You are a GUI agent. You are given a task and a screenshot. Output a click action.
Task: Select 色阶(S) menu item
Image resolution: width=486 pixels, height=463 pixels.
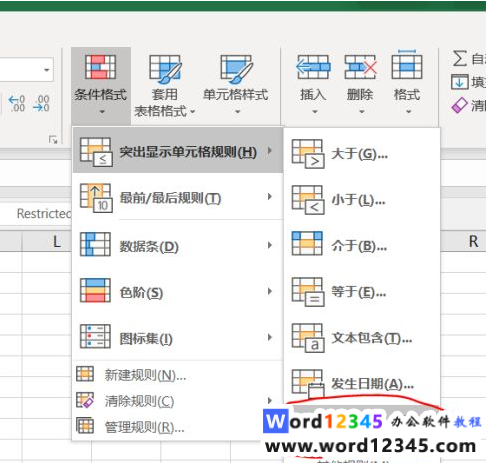(x=178, y=291)
